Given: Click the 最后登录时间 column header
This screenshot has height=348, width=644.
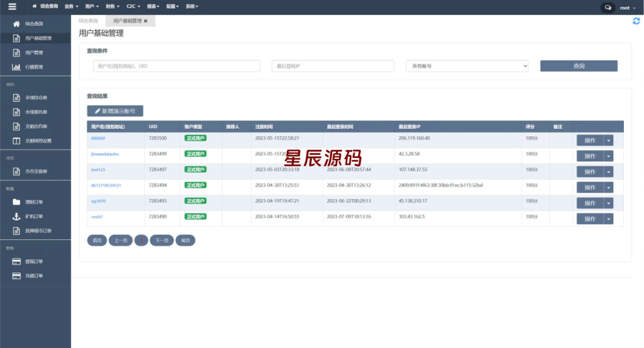Looking at the screenshot, I should [x=340, y=127].
